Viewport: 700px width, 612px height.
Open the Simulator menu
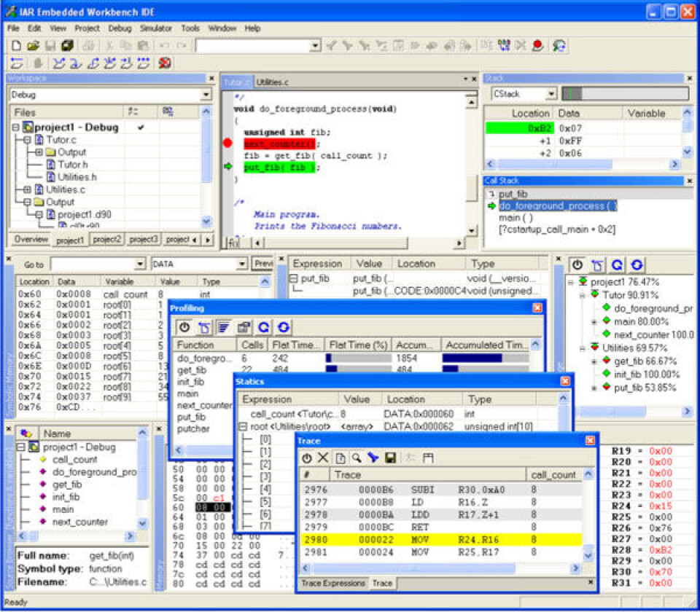156,28
